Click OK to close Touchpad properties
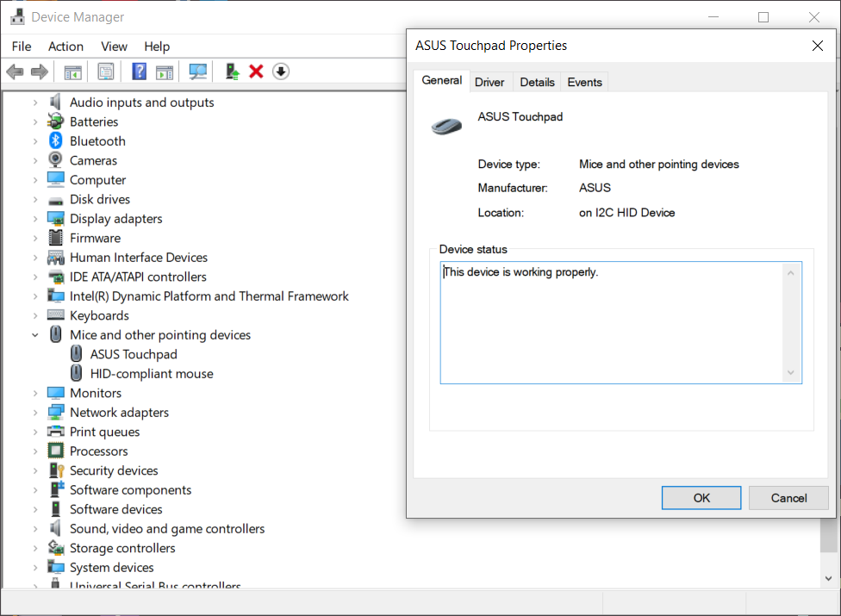This screenshot has height=616, width=841. point(701,497)
